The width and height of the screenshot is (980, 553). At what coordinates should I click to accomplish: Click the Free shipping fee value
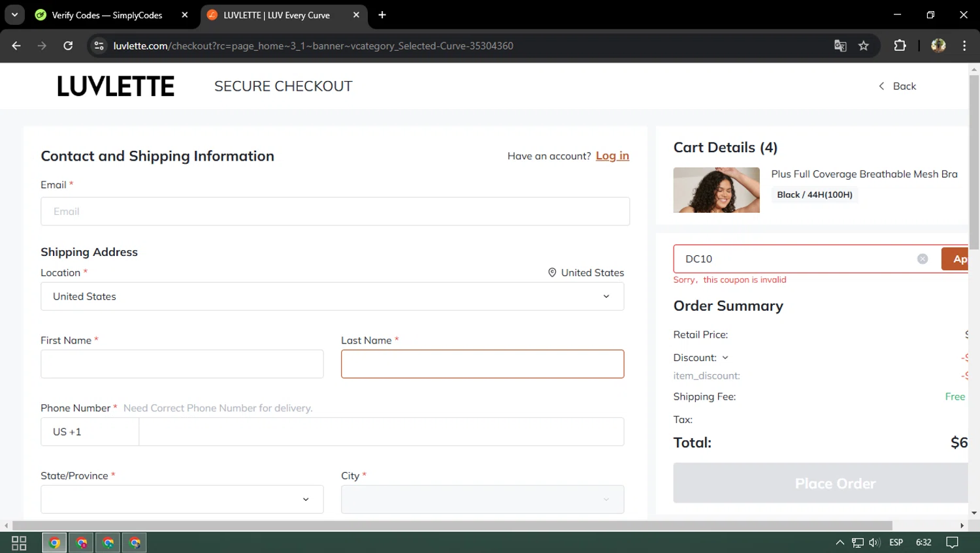(x=955, y=396)
